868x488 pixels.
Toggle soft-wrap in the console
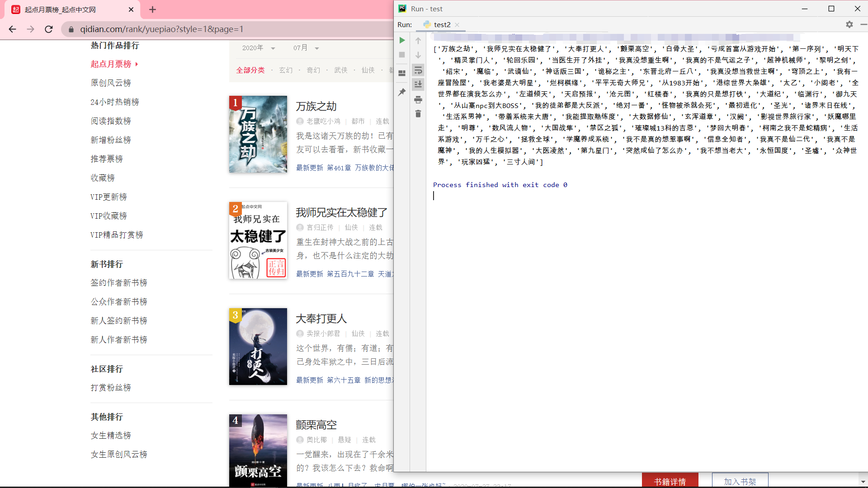coord(418,70)
